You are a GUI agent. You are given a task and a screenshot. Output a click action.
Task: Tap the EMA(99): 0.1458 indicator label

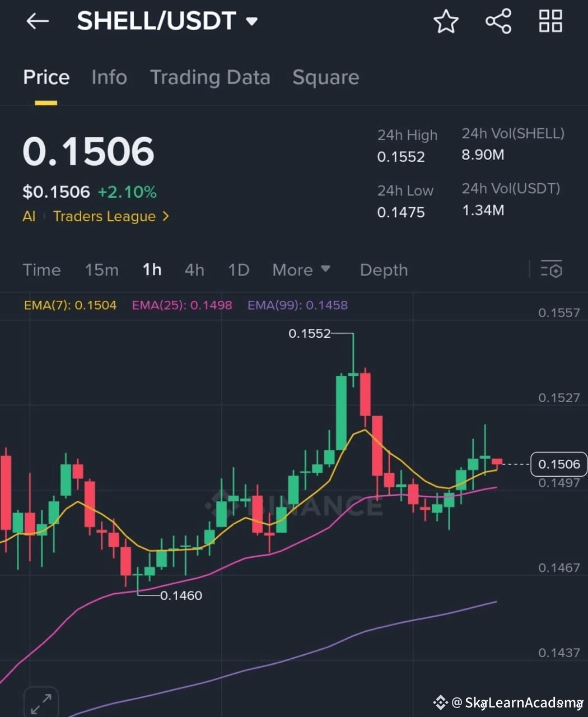pyautogui.click(x=297, y=305)
